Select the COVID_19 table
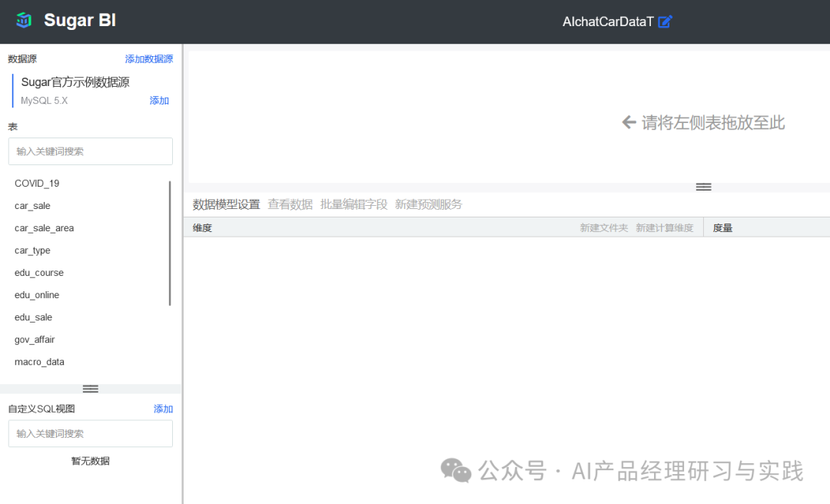The image size is (830, 504). (x=37, y=184)
